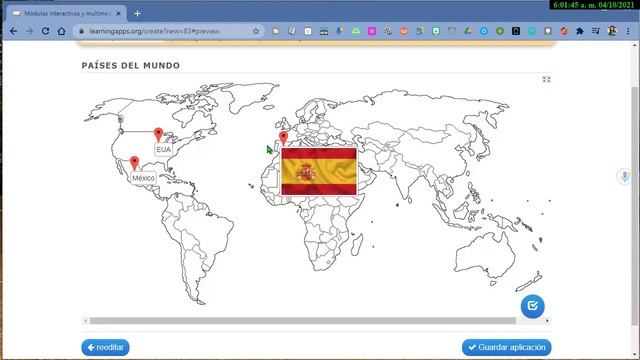Click the green plus circle extension icon
The width and height of the screenshot is (640, 360).
point(500,31)
